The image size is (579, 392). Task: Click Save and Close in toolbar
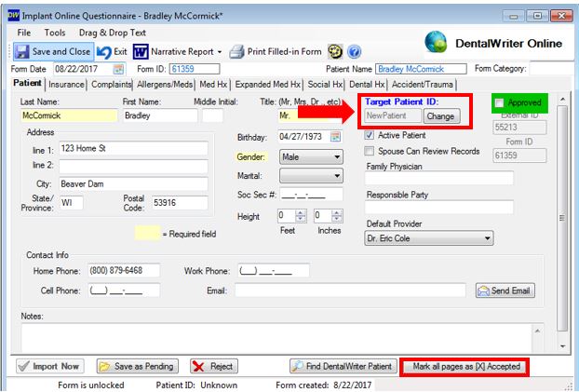54,52
